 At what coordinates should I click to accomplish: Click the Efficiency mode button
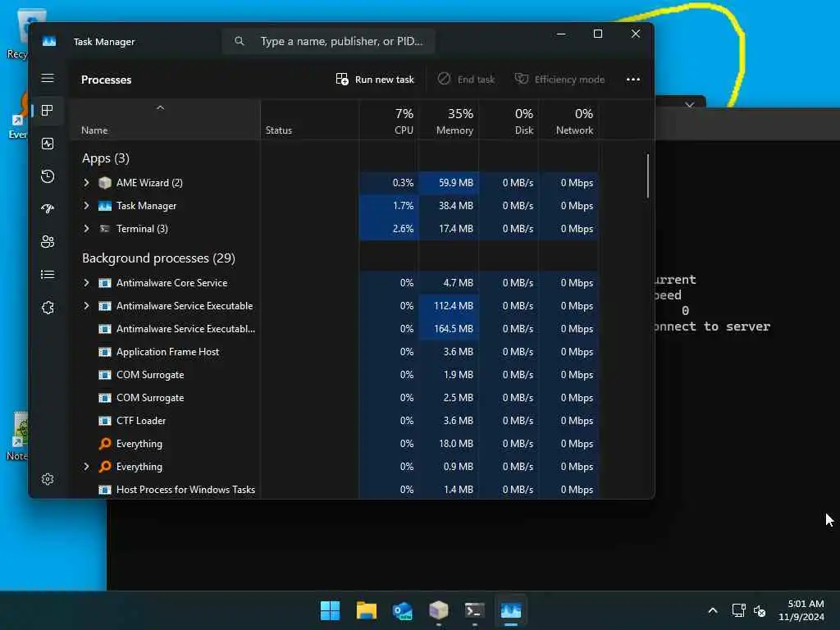pos(559,80)
